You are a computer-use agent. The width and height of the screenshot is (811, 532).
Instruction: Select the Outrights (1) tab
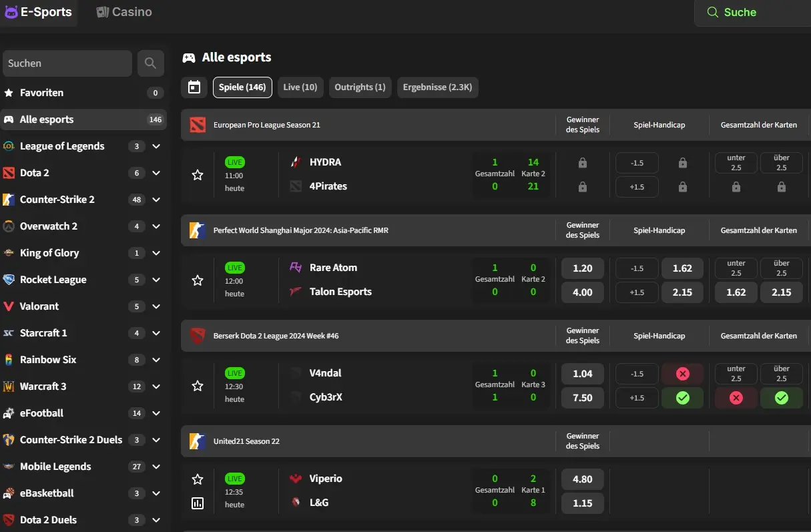click(360, 87)
